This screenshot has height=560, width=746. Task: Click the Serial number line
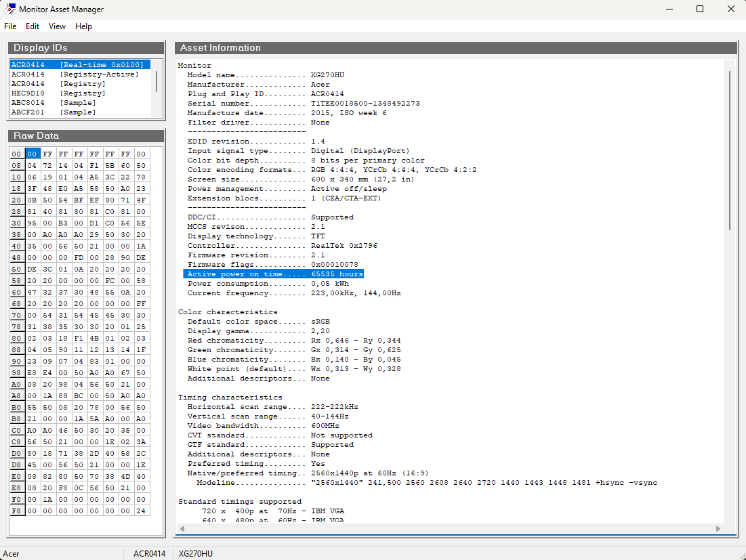point(304,103)
